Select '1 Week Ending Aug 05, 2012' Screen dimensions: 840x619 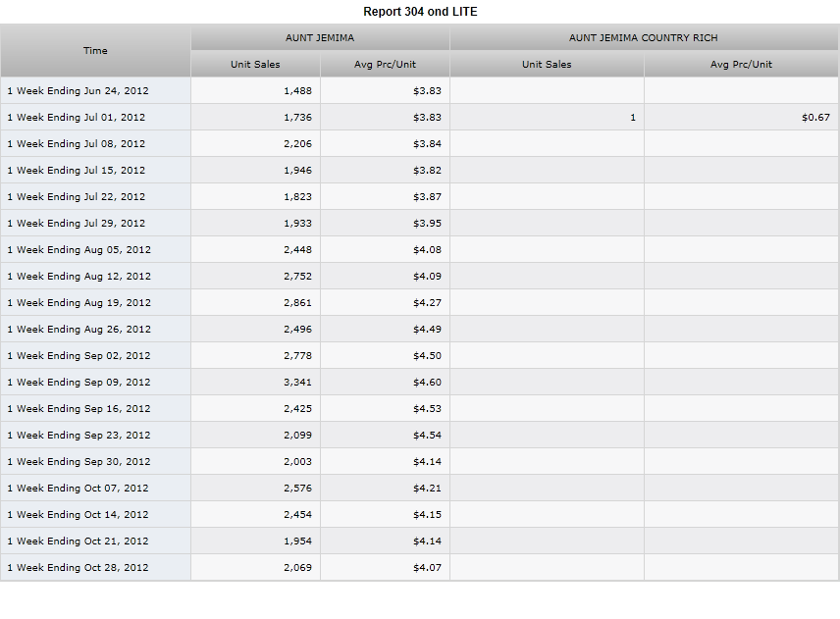pos(95,249)
